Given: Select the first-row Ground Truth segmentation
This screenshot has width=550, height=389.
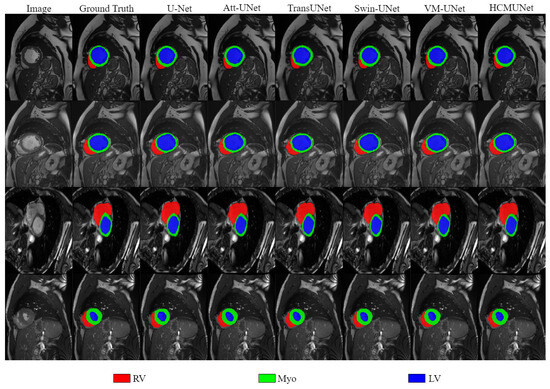Looking at the screenshot, I should click(106, 58).
